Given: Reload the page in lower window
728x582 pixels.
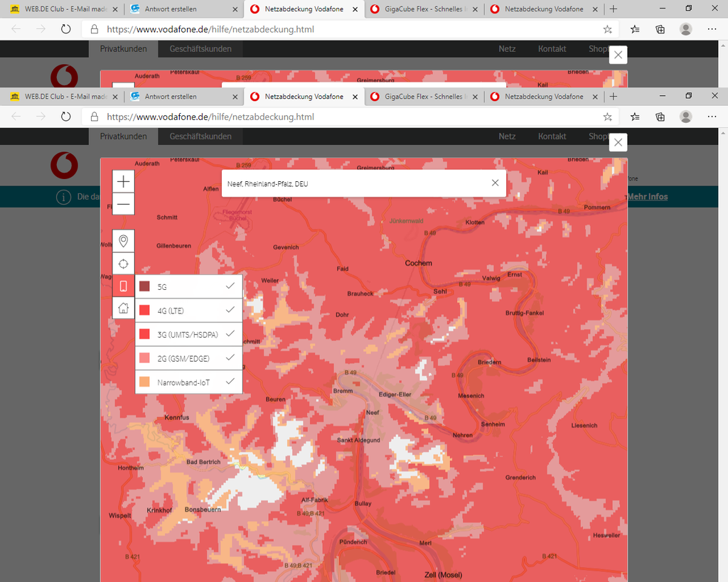Looking at the screenshot, I should pos(66,117).
